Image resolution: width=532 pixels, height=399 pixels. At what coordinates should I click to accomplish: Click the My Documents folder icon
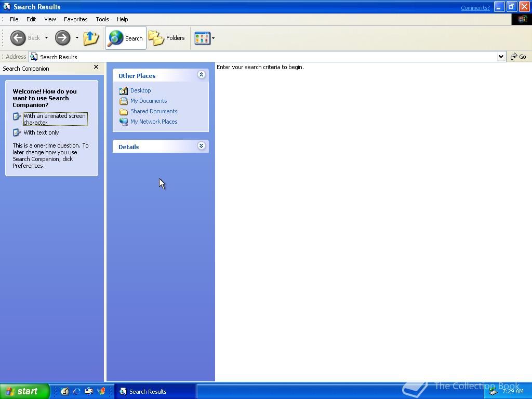click(124, 101)
